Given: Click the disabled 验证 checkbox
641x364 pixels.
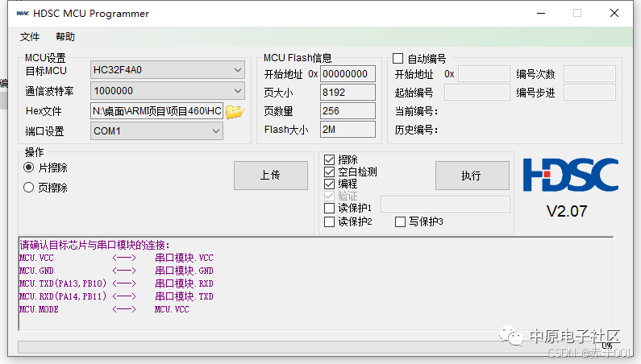Looking at the screenshot, I should click(330, 196).
